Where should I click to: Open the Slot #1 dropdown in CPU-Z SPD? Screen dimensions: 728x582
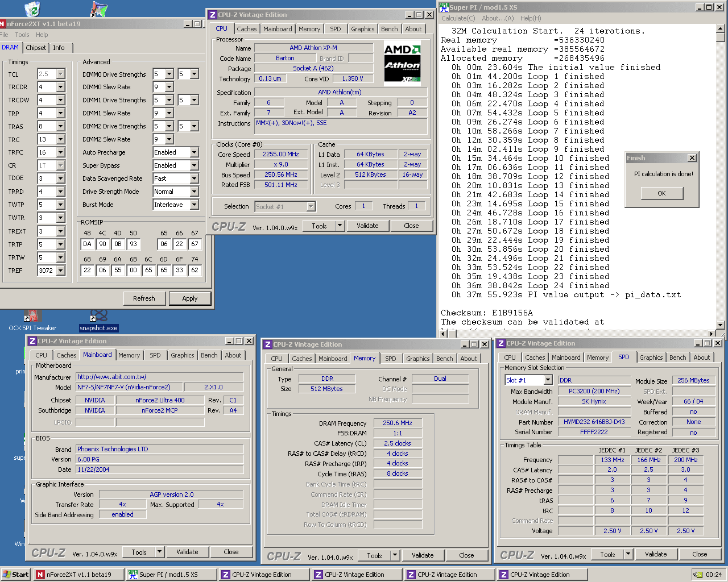click(x=548, y=380)
